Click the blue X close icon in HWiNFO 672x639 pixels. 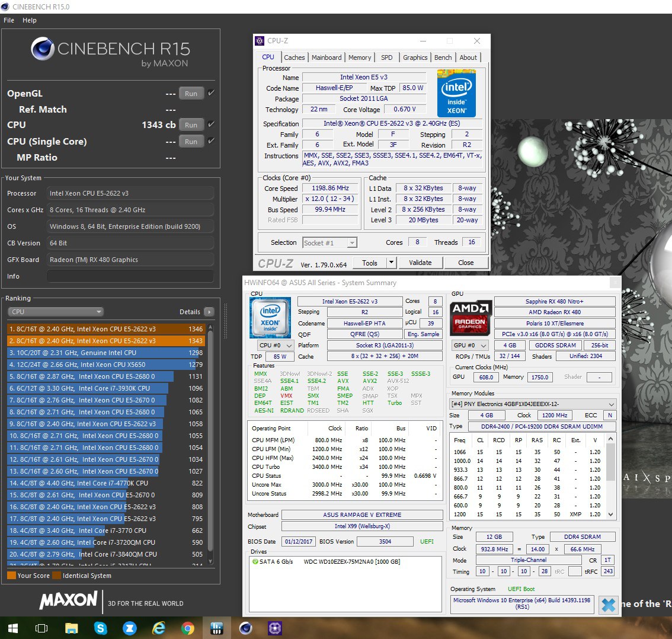pyautogui.click(x=608, y=605)
